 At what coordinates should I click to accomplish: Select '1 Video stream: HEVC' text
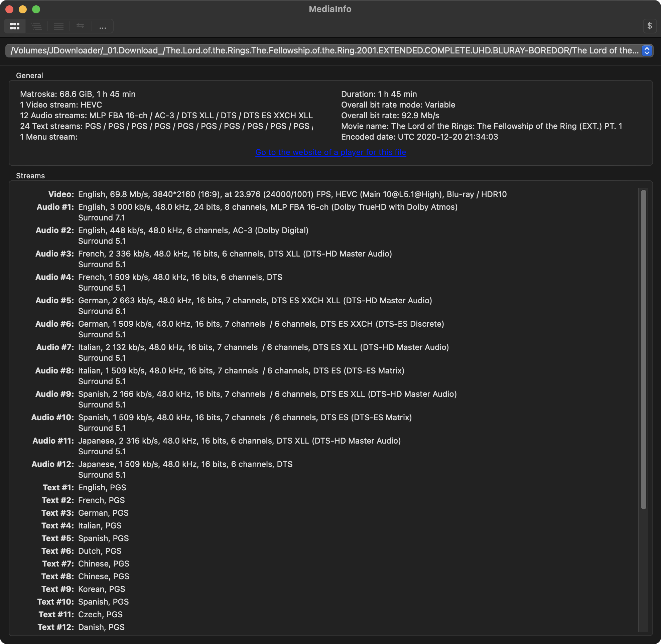click(61, 105)
